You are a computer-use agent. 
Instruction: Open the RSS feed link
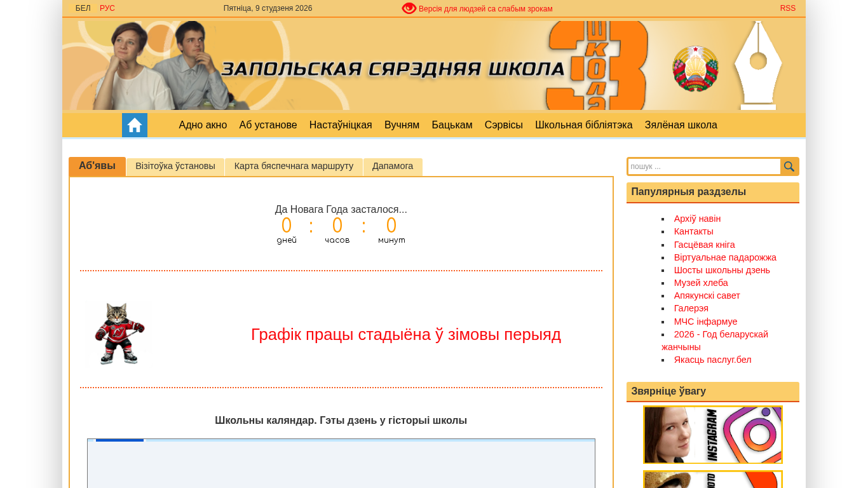(x=788, y=8)
